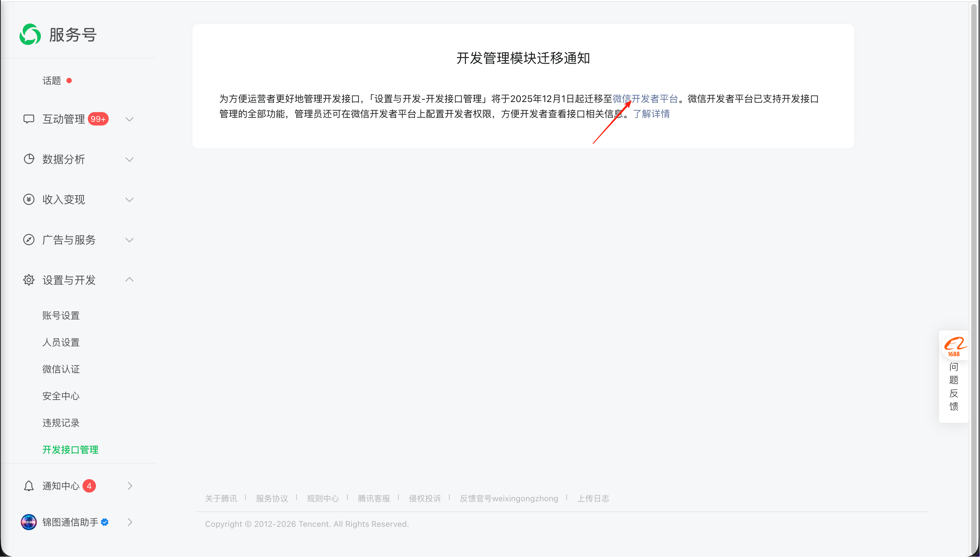Click the red 4 badge on 通知中心
This screenshot has width=980, height=557.
89,486
